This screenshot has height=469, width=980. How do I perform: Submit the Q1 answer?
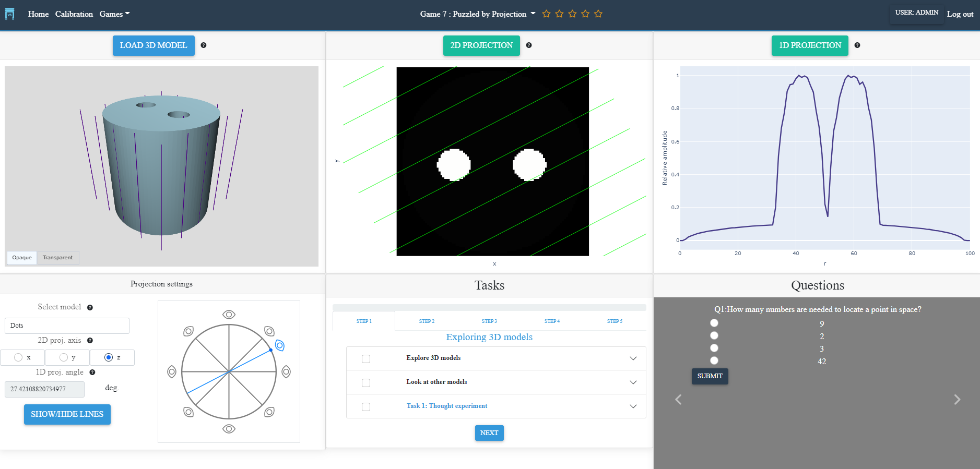[x=710, y=376]
